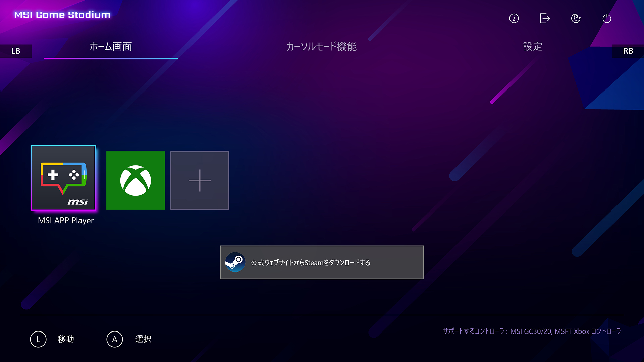Download Steam from the official website
644x362 pixels.
tap(322, 262)
